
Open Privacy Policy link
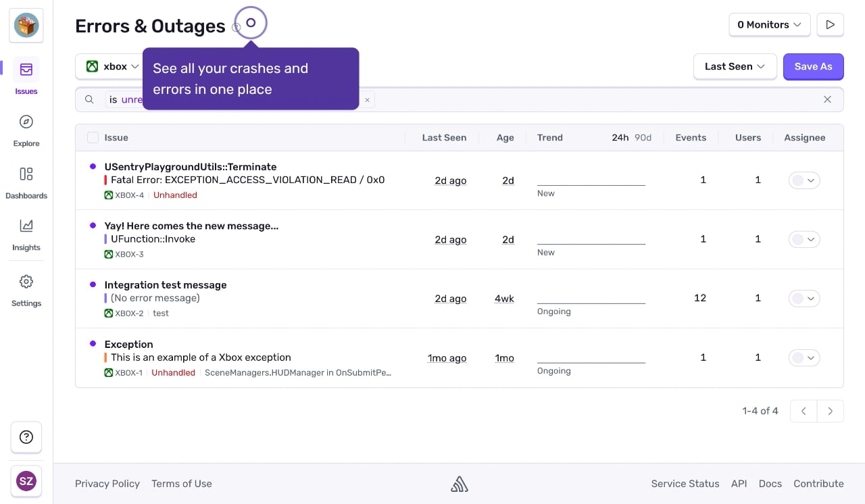point(107,484)
